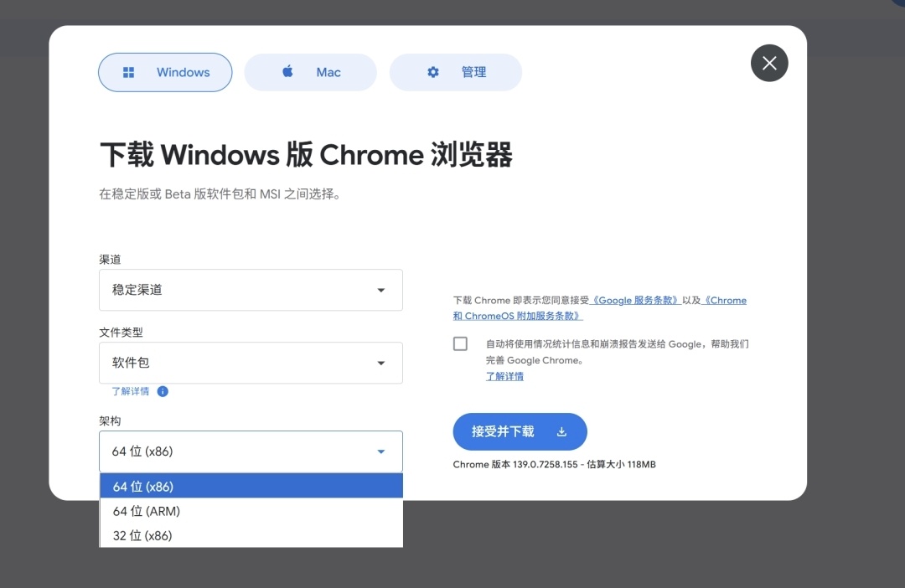Close the download dialog with X
This screenshot has width=905, height=588.
(769, 63)
